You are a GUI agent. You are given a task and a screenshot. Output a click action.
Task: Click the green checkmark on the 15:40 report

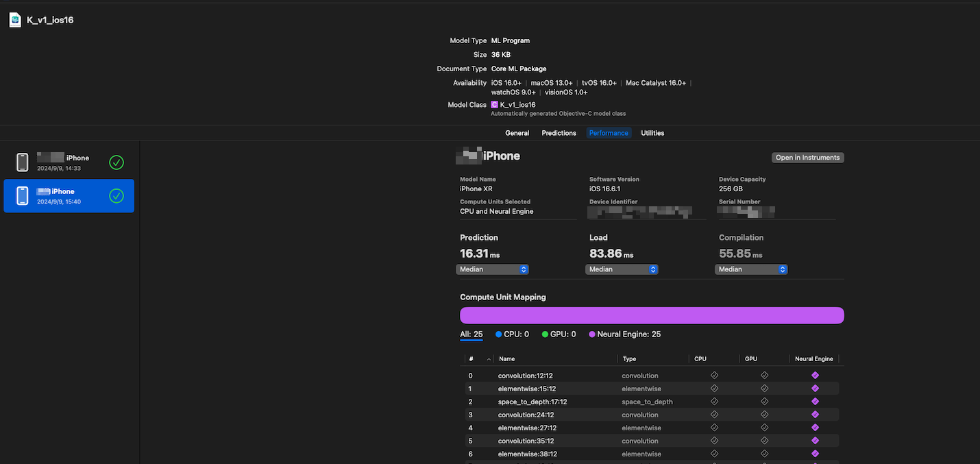point(117,196)
